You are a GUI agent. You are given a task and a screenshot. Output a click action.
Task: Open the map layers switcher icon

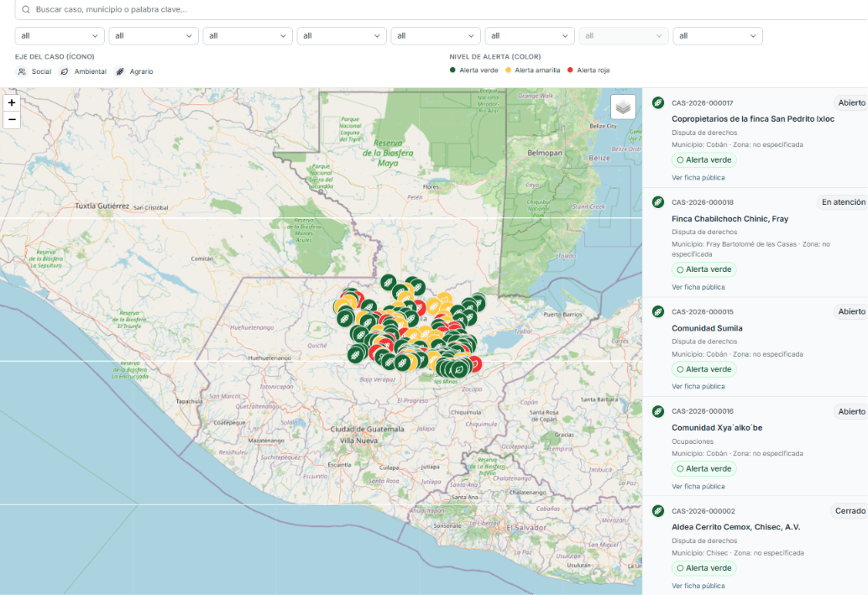(623, 107)
